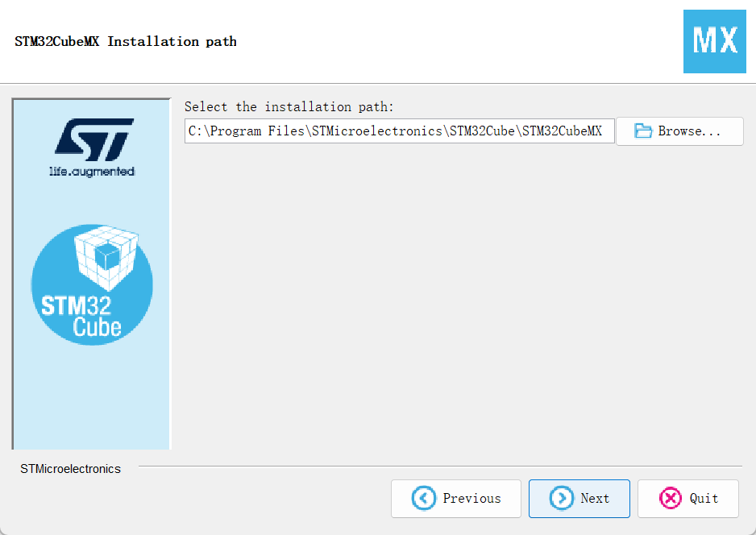
Task: Click the 'STM32CubeMX Installation path' heading
Action: [x=126, y=41]
